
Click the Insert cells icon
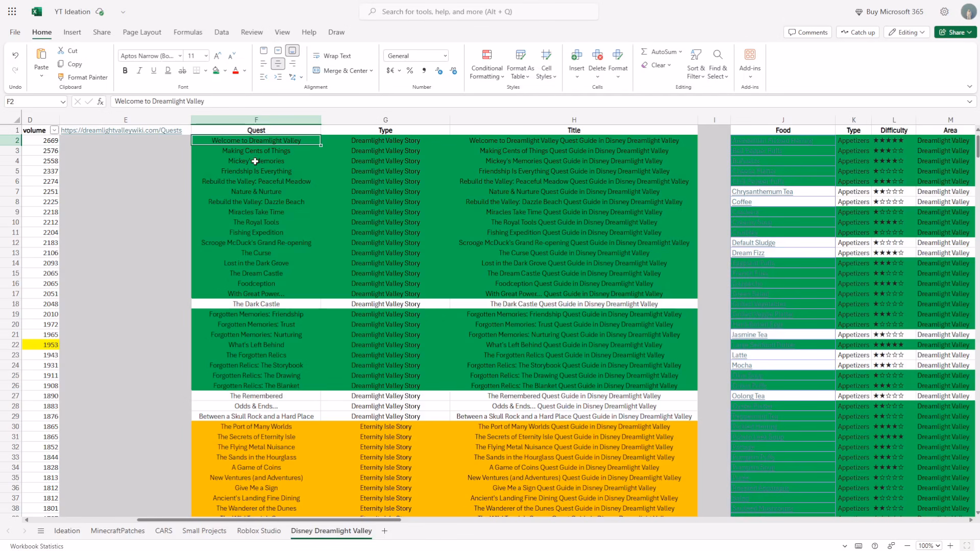tap(577, 55)
